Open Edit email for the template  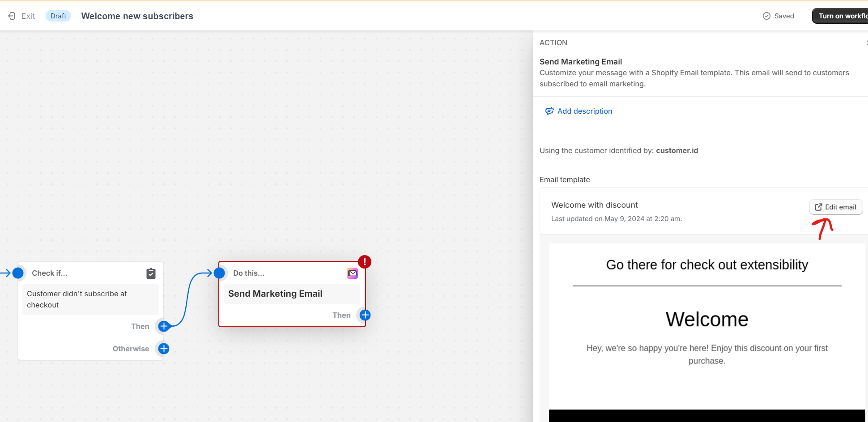(835, 207)
